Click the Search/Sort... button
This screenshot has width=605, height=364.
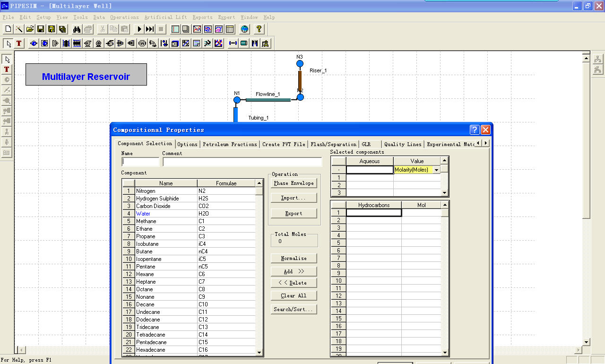(x=294, y=309)
